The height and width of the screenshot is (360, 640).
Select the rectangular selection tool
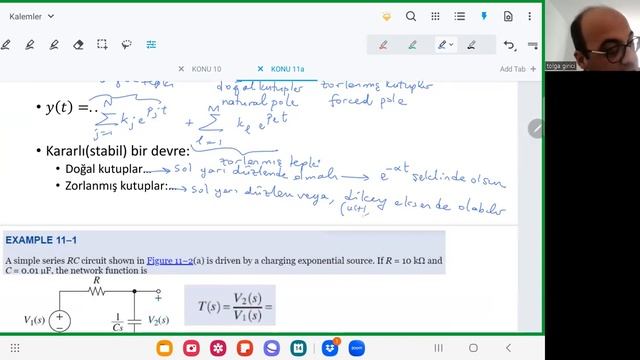click(x=102, y=44)
